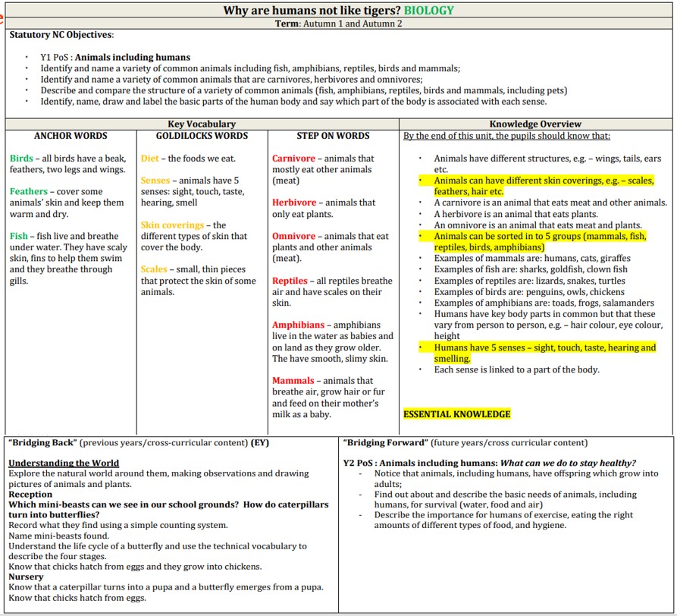The height and width of the screenshot is (616, 677).
Task: Click the green BIOLOGY word in title
Action: 428,11
